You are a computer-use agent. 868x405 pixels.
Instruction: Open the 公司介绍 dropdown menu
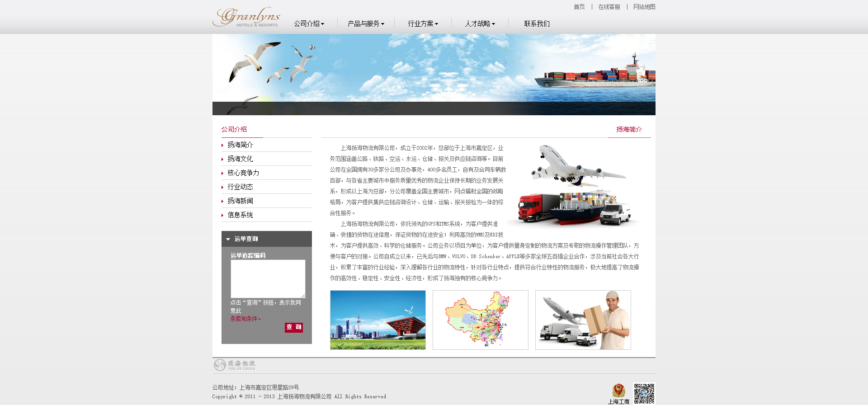click(309, 24)
